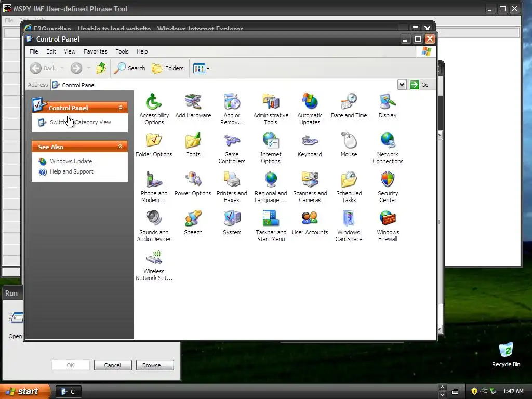Click the Back navigation button
Screen dimensions: 532x399
point(43,68)
